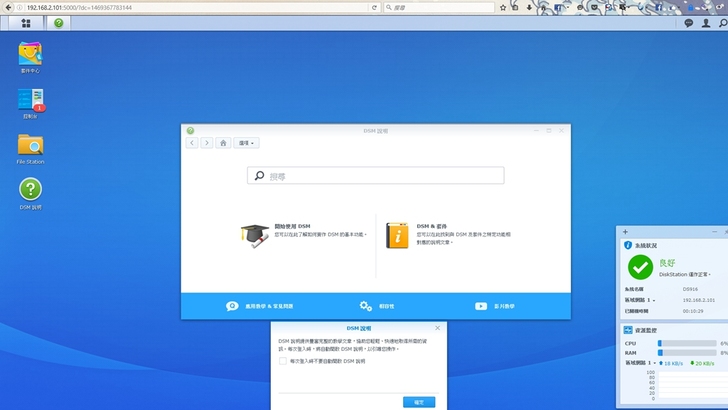Click the '良好' status text
Image resolution: width=728 pixels, height=410 pixels.
[667, 263]
